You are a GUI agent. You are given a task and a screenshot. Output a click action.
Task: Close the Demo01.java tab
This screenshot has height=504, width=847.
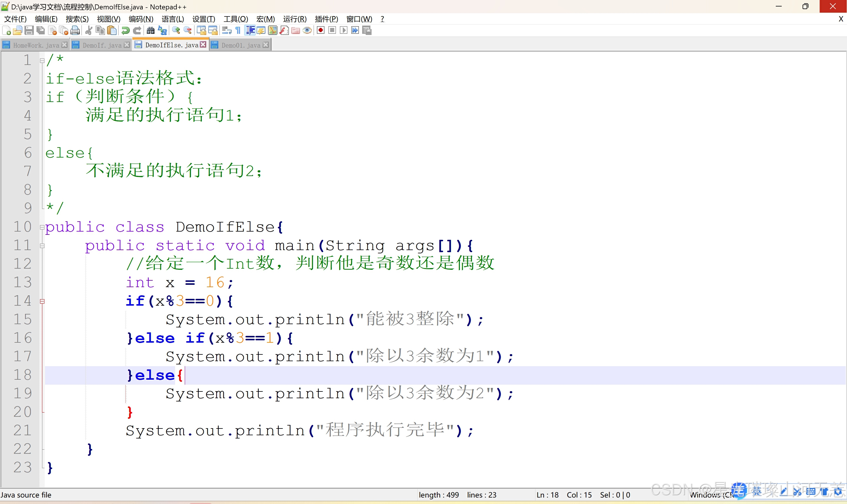[x=266, y=45]
